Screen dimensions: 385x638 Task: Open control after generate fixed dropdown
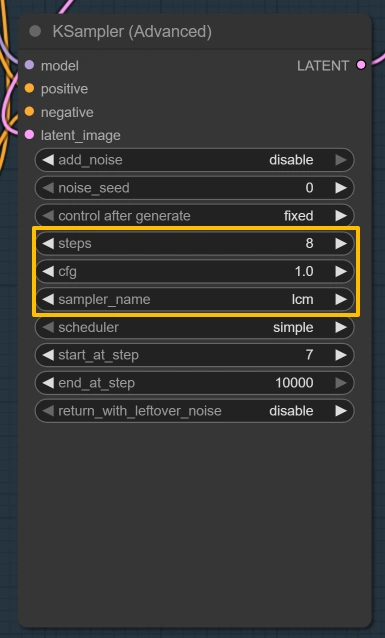pos(195,216)
